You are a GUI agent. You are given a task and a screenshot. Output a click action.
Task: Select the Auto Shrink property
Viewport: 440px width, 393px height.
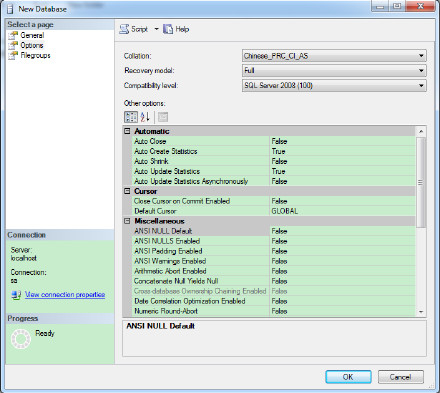point(274,161)
